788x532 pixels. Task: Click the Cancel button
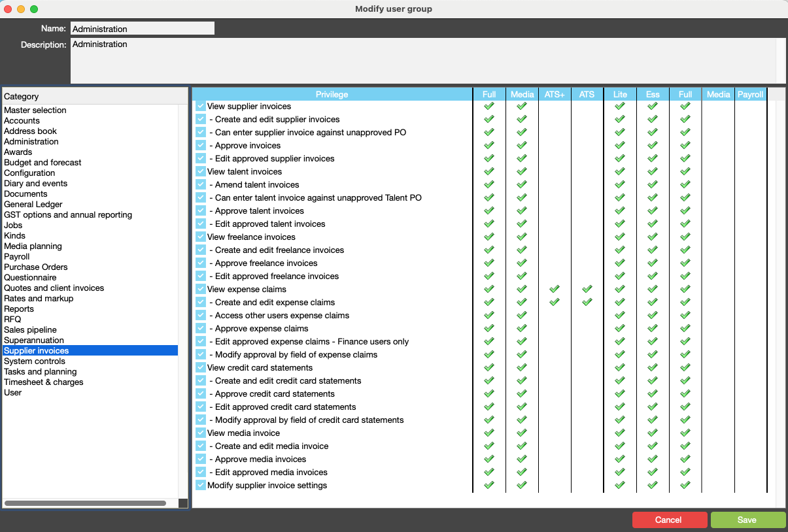(x=670, y=520)
